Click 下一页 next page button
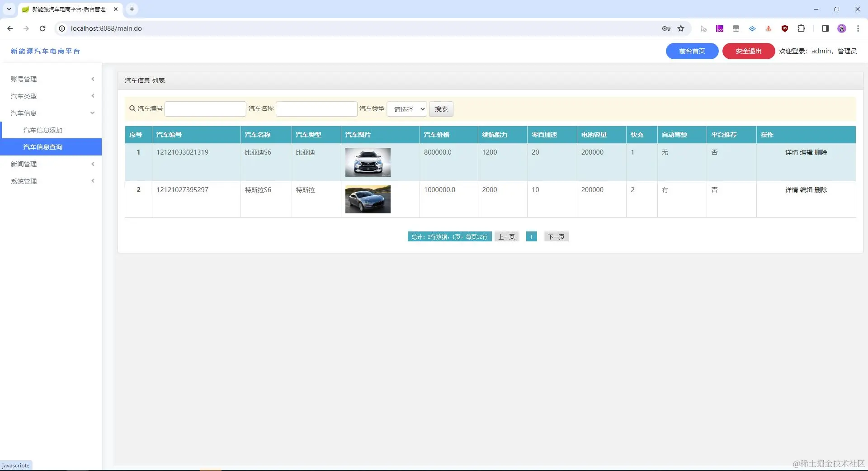Image resolution: width=868 pixels, height=471 pixels. pos(556,237)
